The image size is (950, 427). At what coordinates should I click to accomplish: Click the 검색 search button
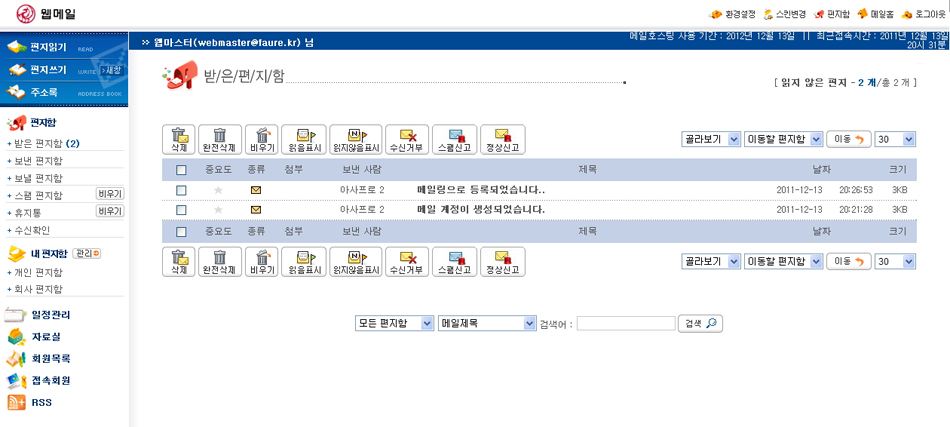[x=700, y=324]
